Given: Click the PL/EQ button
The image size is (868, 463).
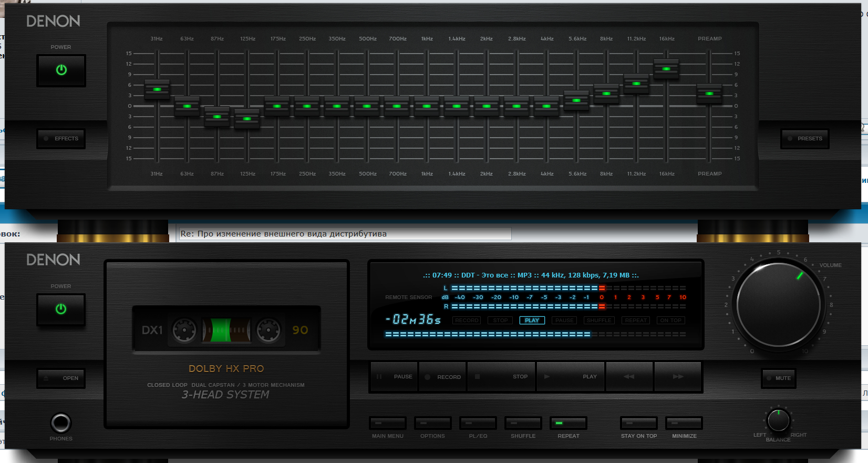Looking at the screenshot, I should (x=478, y=423).
